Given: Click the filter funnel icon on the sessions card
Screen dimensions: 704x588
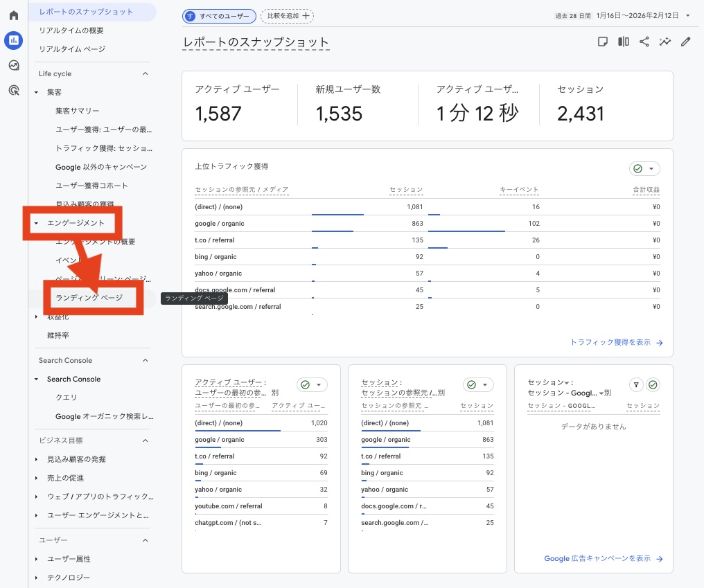Looking at the screenshot, I should tap(635, 384).
